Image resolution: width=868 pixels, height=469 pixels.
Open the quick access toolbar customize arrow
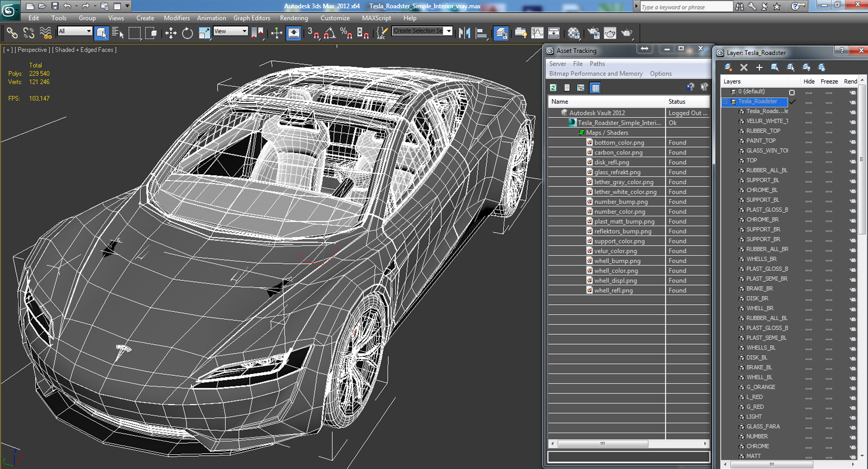(127, 6)
